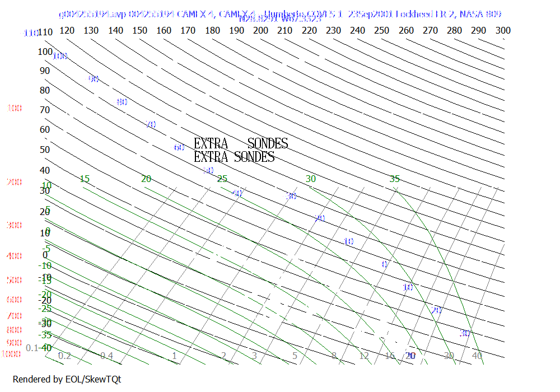Click the black '160' top axis label

(x=164, y=30)
